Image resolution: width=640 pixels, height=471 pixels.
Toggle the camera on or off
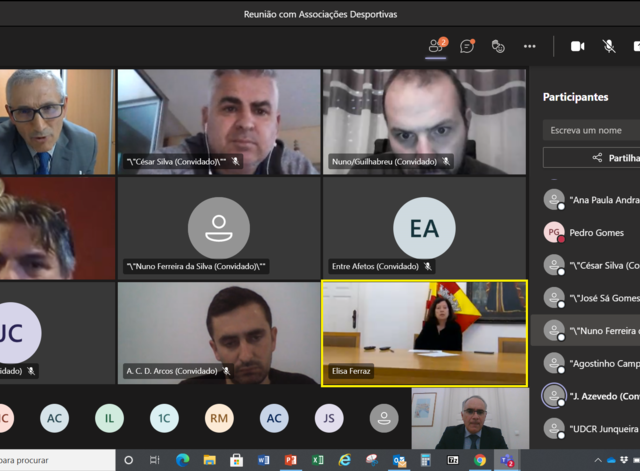pyautogui.click(x=577, y=46)
